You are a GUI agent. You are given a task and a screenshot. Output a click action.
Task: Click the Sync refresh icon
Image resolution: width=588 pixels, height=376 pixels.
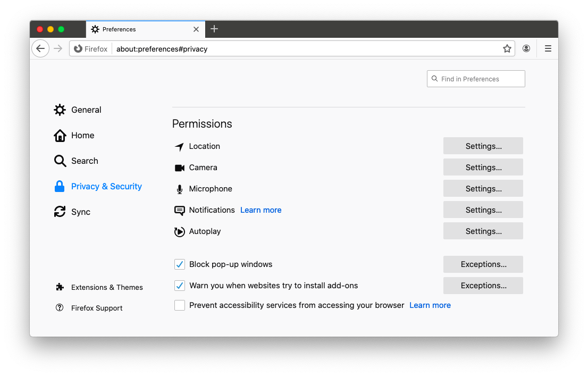pyautogui.click(x=60, y=212)
